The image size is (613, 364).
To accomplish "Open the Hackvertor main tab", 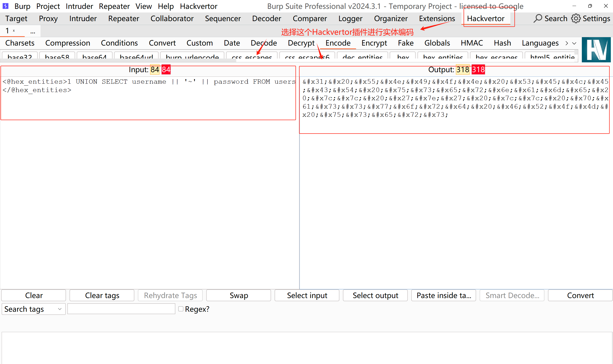I will [x=485, y=19].
